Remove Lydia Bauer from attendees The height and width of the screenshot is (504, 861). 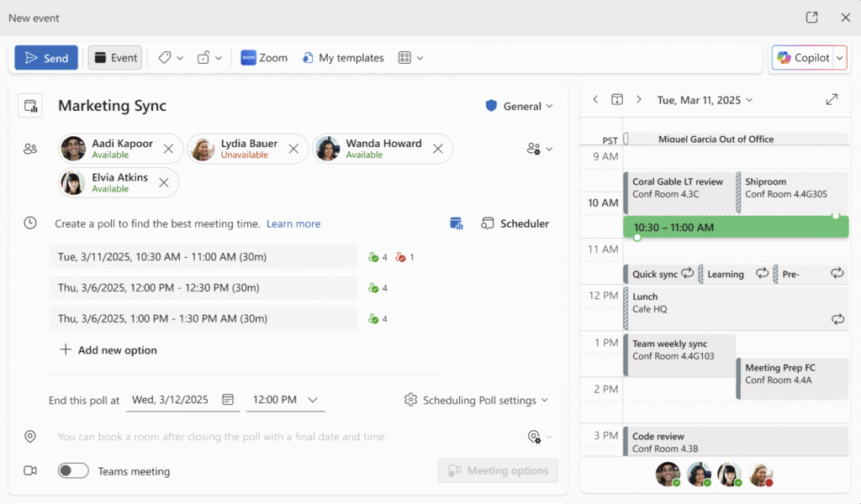[293, 149]
